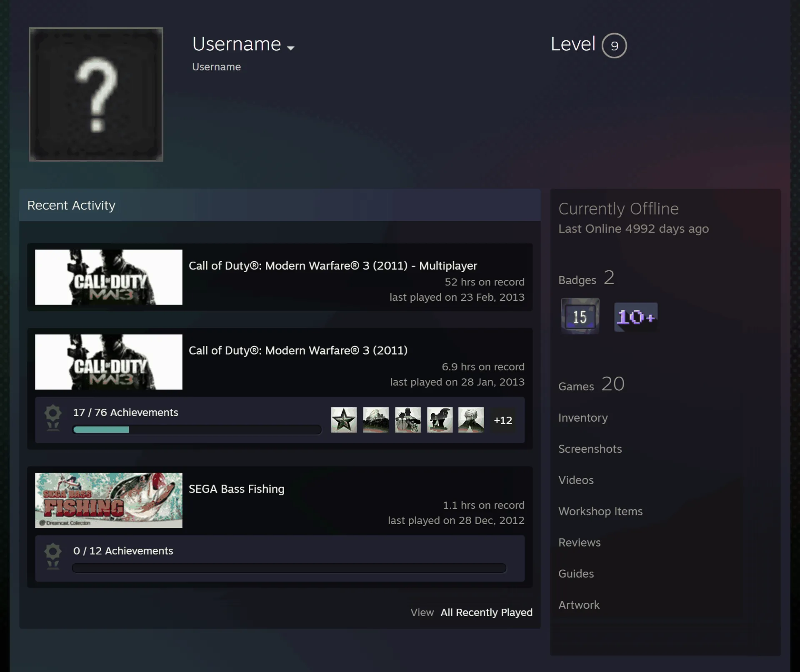Open Call of Duty MW3 Multiplayer title link
The width and height of the screenshot is (800, 672).
pos(333,266)
